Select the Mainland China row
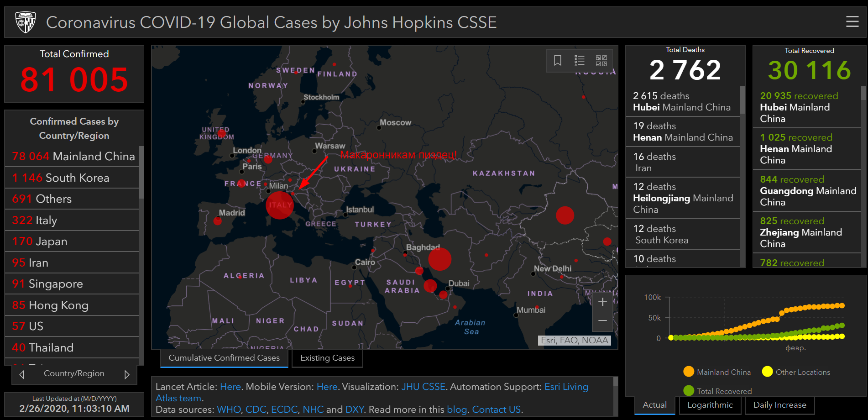This screenshot has width=868, height=420. click(x=72, y=157)
